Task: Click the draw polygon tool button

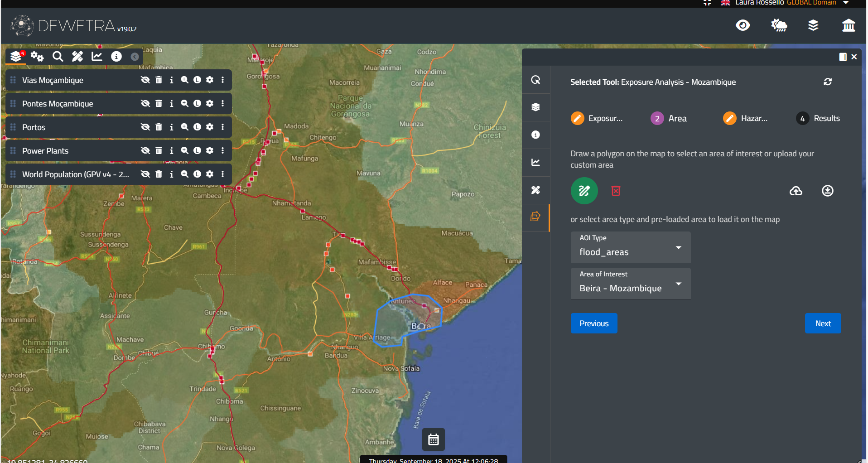Action: [584, 191]
